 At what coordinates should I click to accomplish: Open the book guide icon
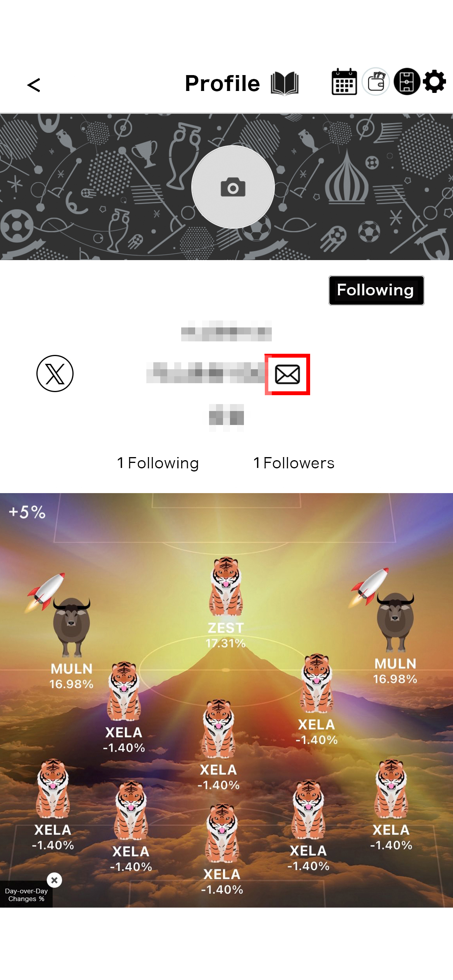(285, 83)
